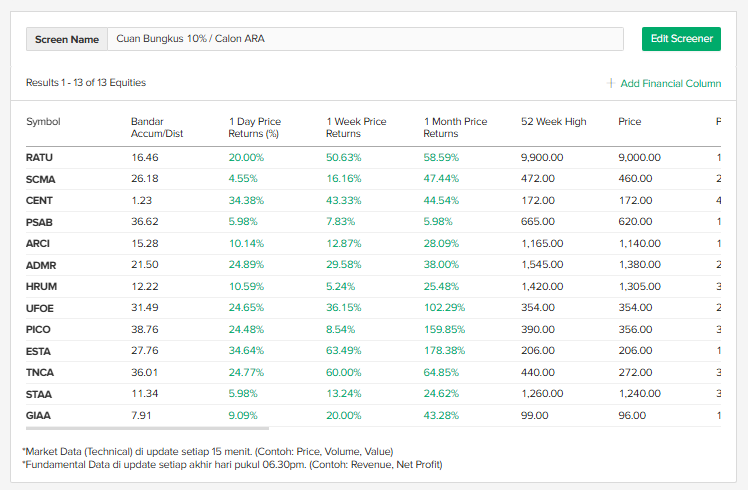Image resolution: width=748 pixels, height=490 pixels.
Task: Select the UFOE symbol row
Action: click(x=40, y=308)
